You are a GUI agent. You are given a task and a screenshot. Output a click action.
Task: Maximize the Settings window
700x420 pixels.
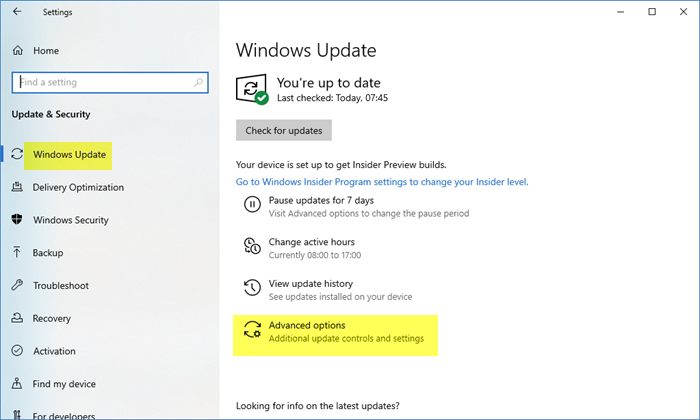(652, 12)
